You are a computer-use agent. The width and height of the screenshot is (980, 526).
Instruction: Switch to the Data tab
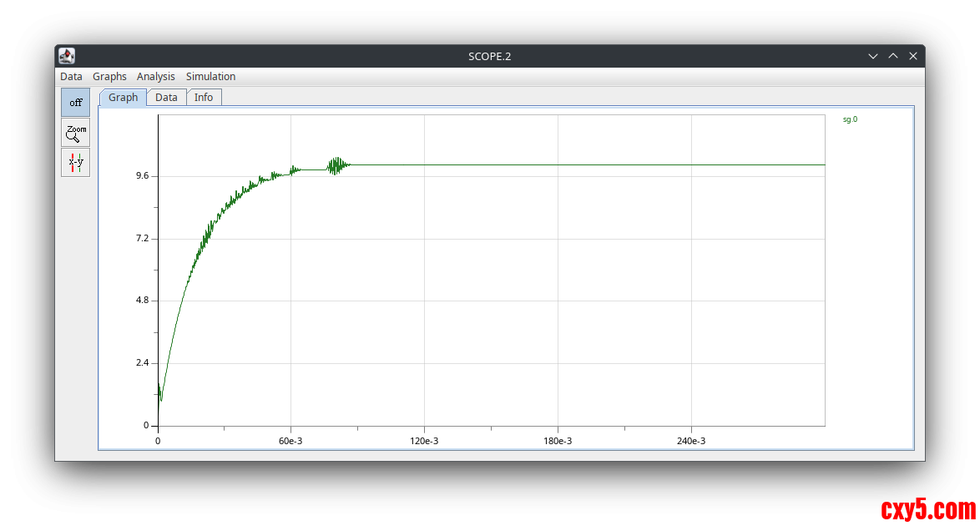(166, 98)
